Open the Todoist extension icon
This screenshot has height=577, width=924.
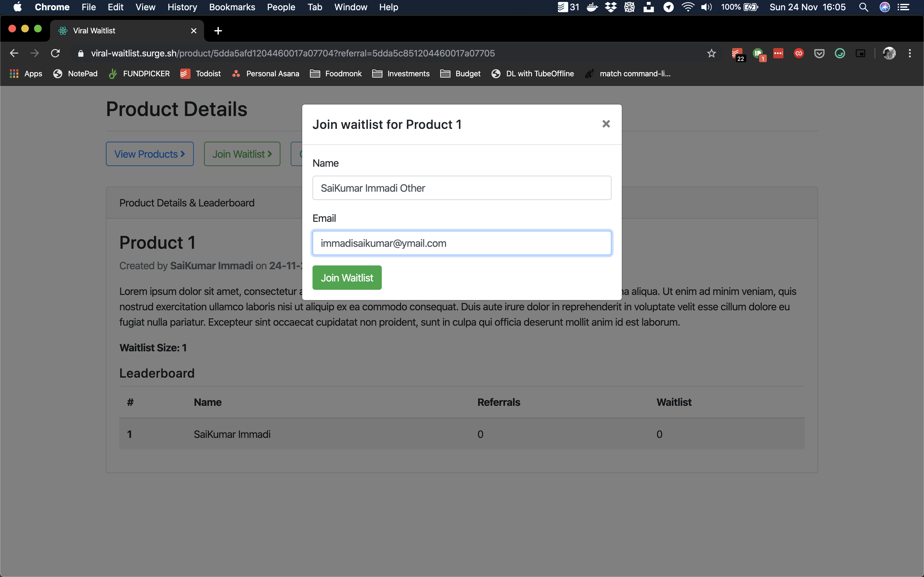737,53
